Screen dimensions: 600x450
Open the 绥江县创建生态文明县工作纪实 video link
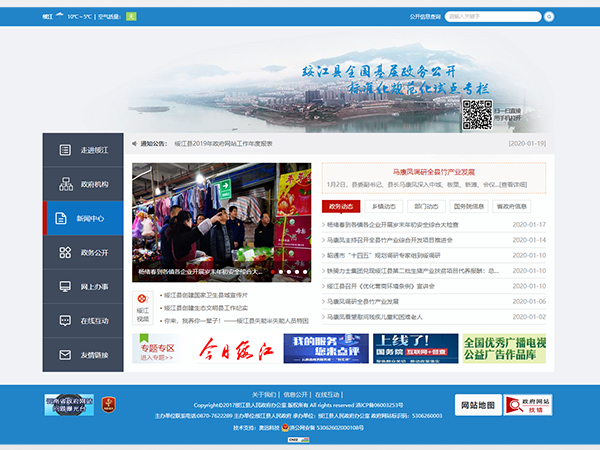point(206,308)
